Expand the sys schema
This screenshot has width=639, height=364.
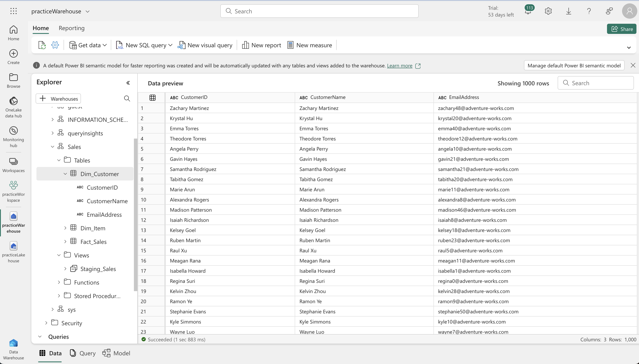(53, 309)
